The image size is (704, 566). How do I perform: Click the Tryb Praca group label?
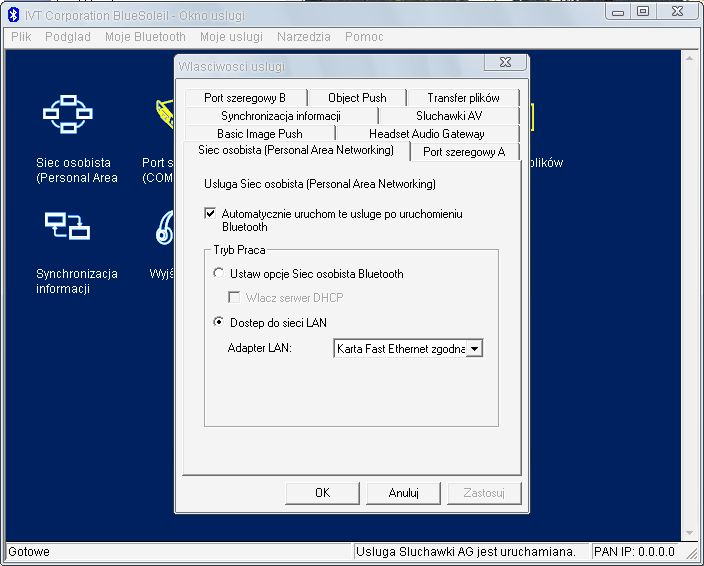239,250
